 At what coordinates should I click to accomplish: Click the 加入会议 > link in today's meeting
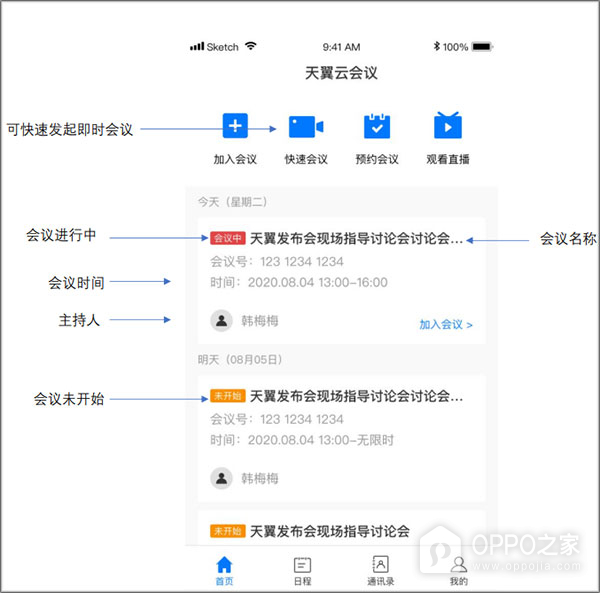(x=446, y=324)
